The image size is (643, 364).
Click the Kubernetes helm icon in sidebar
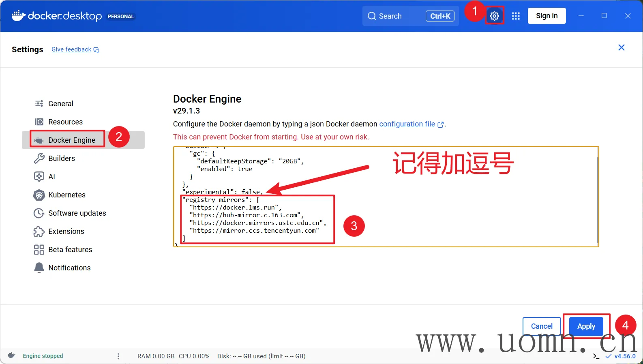pos(39,195)
